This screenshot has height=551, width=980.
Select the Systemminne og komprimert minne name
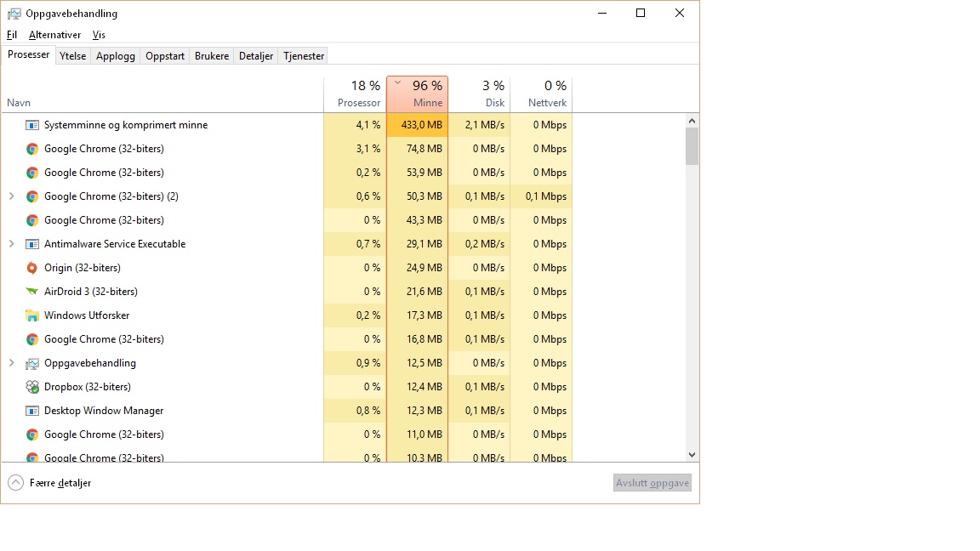(126, 125)
